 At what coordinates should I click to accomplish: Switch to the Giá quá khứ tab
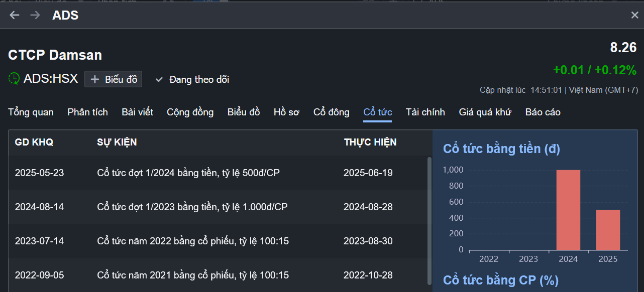point(485,112)
